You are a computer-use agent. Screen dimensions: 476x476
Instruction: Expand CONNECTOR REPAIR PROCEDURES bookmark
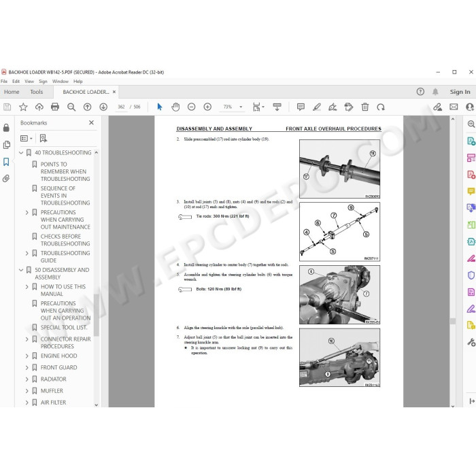pyautogui.click(x=27, y=339)
